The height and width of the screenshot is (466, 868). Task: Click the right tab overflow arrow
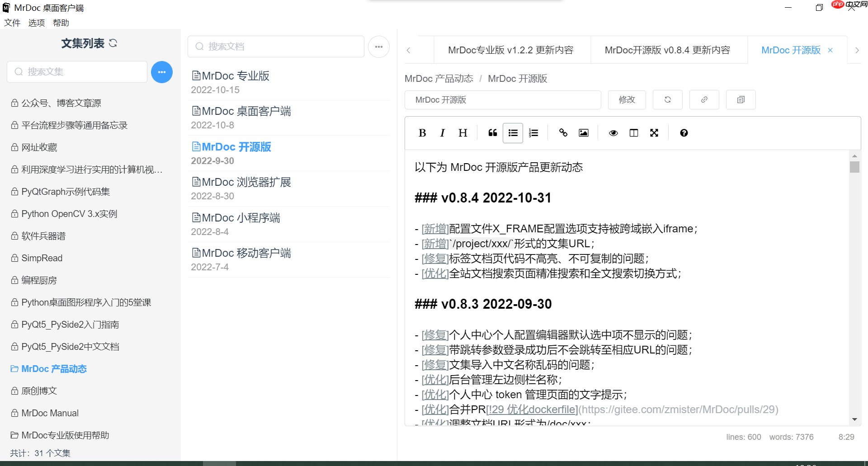click(x=857, y=50)
